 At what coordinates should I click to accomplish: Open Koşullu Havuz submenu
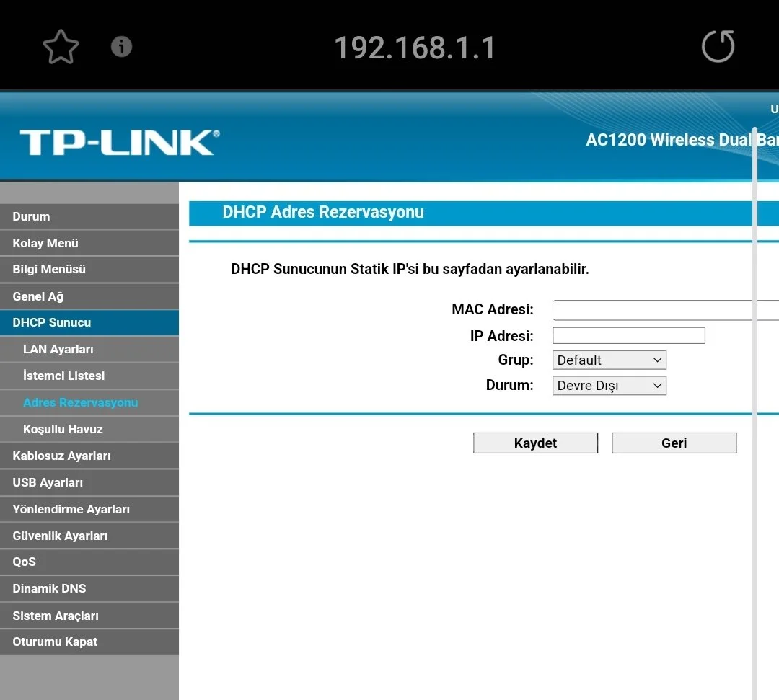tap(89, 430)
